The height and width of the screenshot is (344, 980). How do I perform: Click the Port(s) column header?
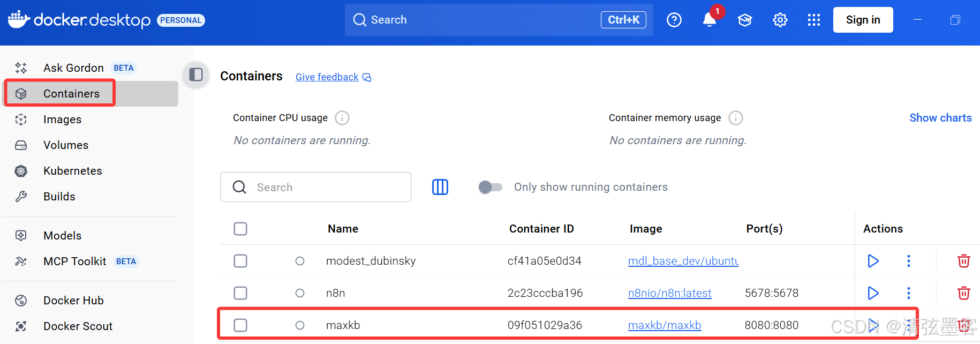tap(764, 229)
